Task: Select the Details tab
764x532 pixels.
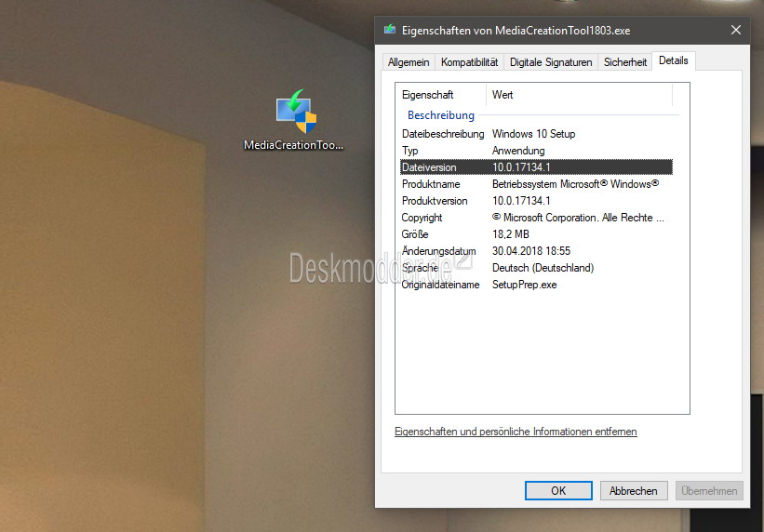Action: coord(674,60)
